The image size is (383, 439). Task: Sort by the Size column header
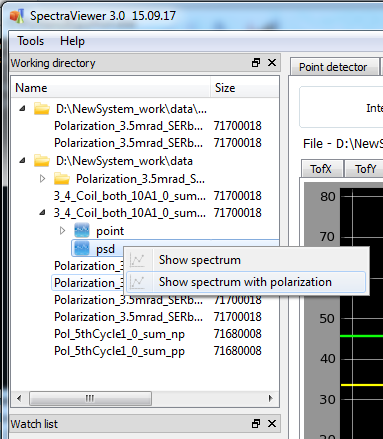[245, 88]
